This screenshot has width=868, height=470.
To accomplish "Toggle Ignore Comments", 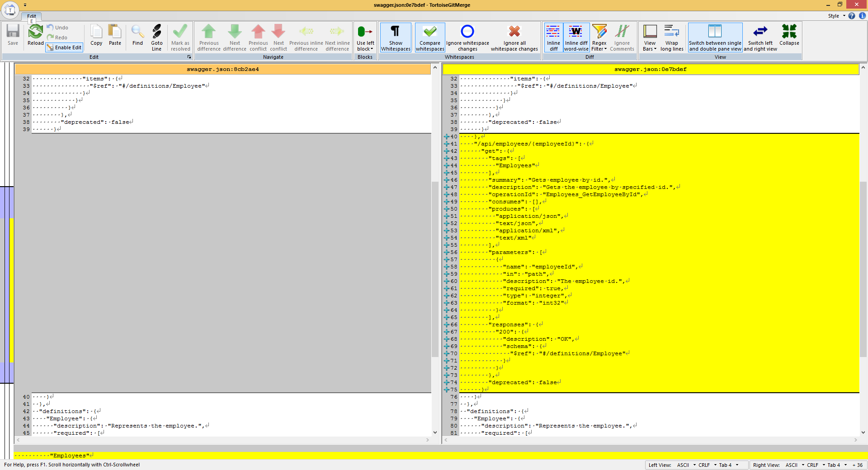I will point(622,38).
